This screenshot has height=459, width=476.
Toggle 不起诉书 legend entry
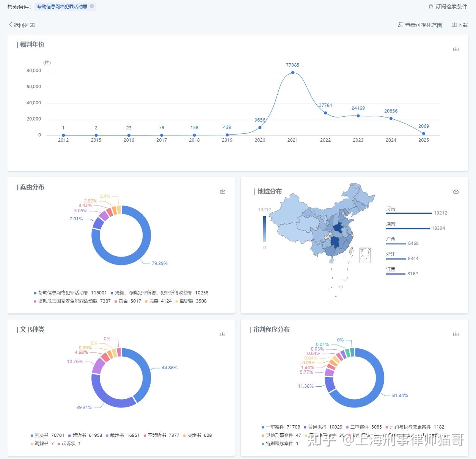[x=161, y=436]
